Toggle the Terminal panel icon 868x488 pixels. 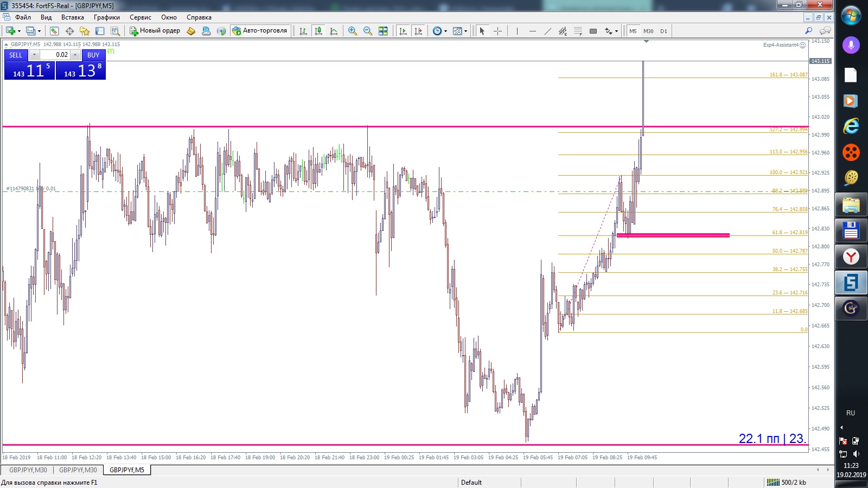tap(100, 31)
